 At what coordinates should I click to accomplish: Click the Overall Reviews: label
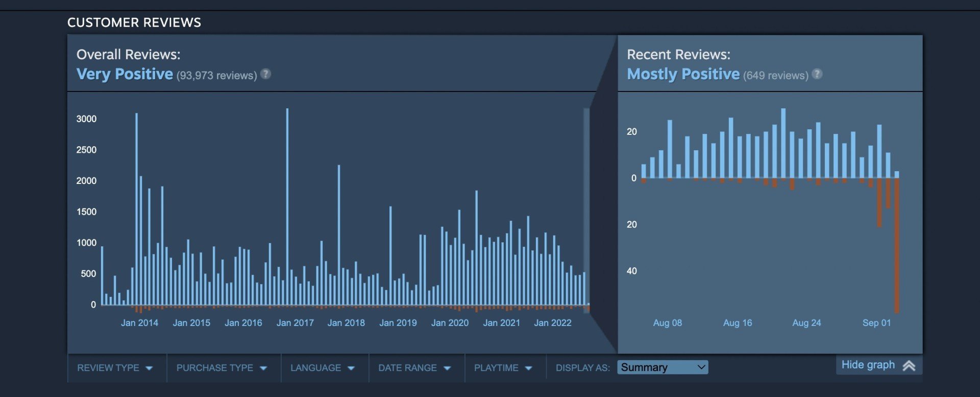click(x=129, y=54)
